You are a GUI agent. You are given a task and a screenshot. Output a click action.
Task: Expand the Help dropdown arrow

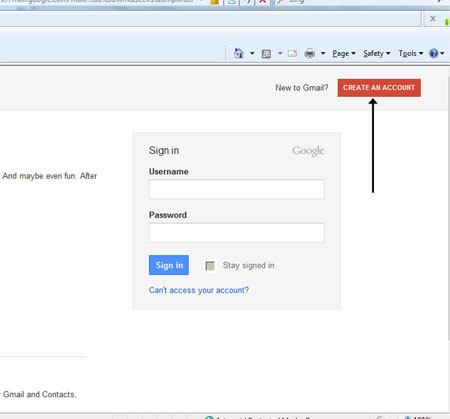[442, 53]
